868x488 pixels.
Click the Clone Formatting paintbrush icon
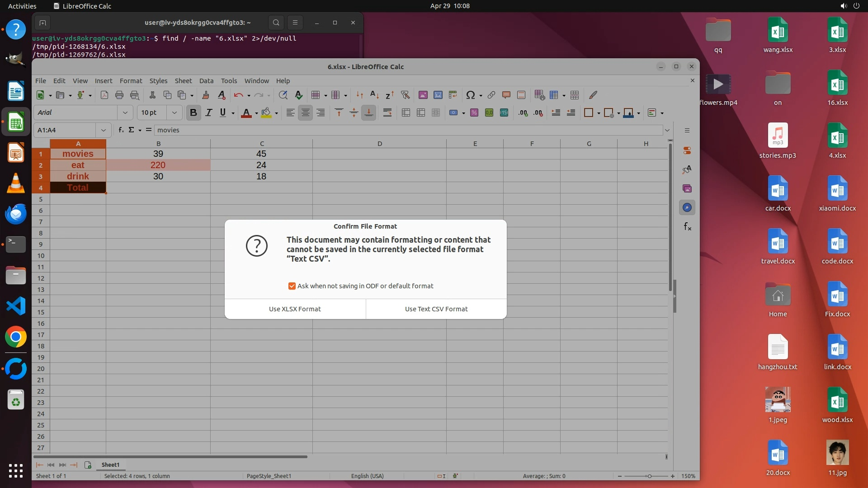pyautogui.click(x=206, y=95)
